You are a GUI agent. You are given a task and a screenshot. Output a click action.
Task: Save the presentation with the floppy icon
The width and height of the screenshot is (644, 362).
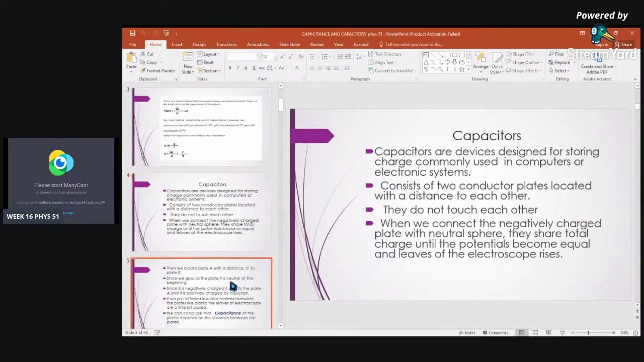(132, 34)
